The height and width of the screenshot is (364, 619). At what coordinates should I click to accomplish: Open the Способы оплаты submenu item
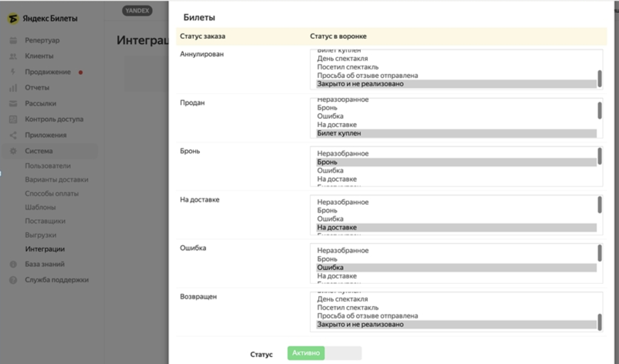click(52, 193)
